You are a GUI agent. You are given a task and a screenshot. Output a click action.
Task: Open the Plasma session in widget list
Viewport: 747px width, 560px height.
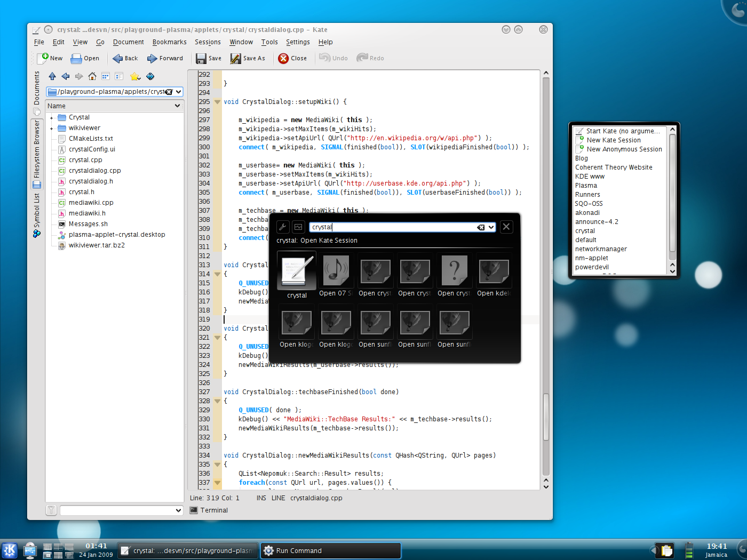tap(586, 186)
